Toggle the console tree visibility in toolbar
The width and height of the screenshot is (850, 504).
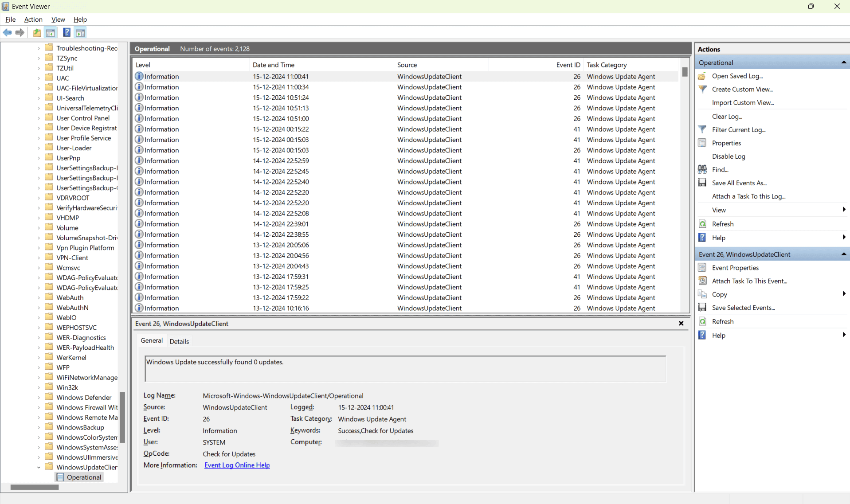click(51, 32)
